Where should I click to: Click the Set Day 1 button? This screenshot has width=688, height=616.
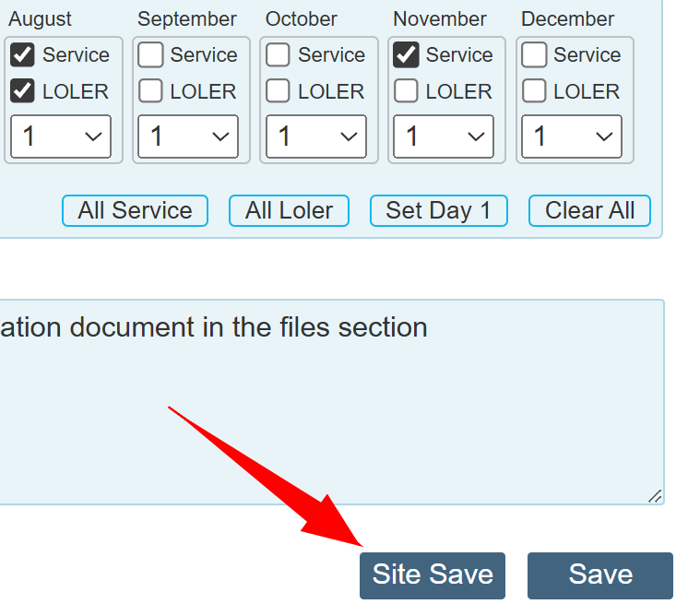[438, 210]
